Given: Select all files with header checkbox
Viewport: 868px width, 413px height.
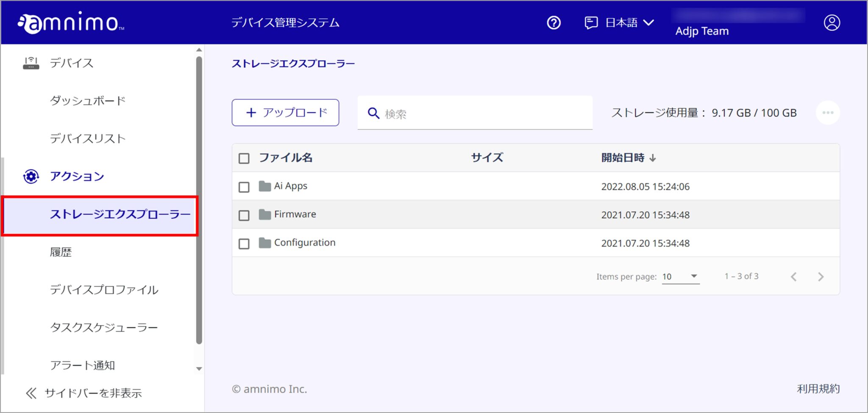Looking at the screenshot, I should 244,158.
